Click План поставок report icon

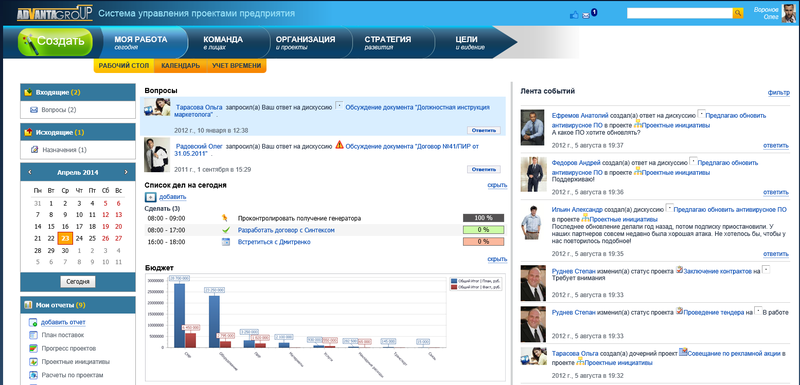coord(33,335)
